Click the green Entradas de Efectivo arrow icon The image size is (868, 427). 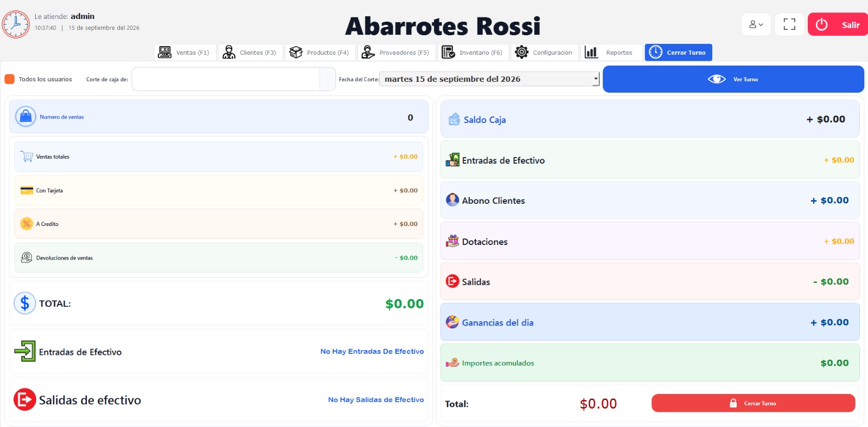pos(25,351)
